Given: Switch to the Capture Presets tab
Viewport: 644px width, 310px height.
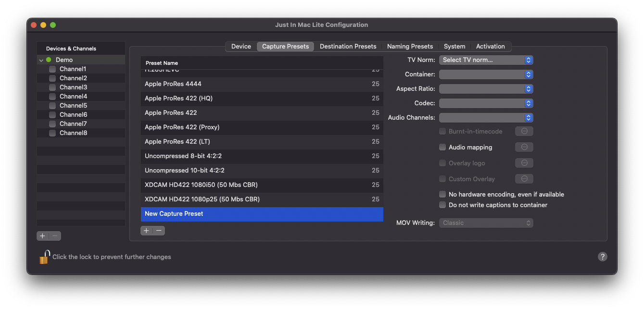Looking at the screenshot, I should tap(285, 47).
